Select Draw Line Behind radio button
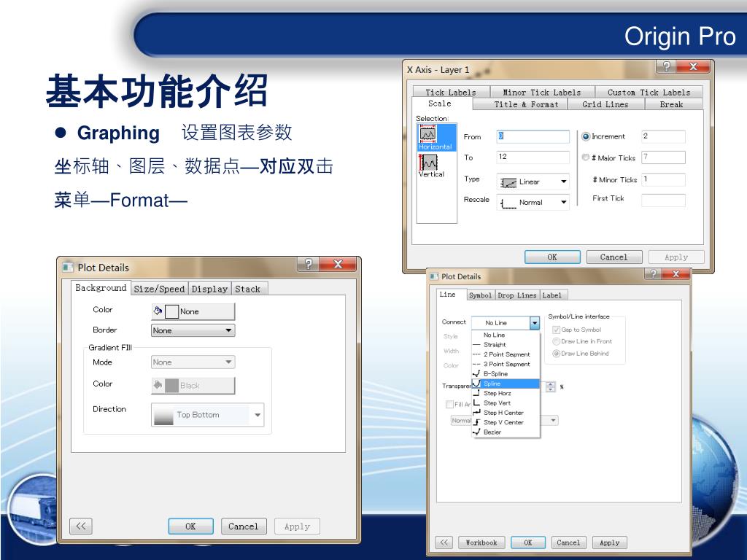747x560 pixels. pos(556,354)
